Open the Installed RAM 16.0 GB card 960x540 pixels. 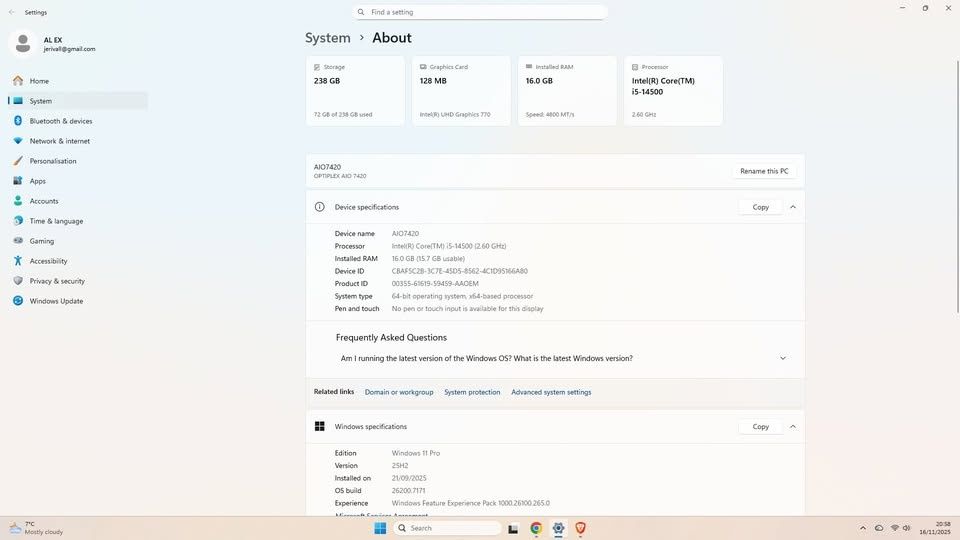pos(567,91)
